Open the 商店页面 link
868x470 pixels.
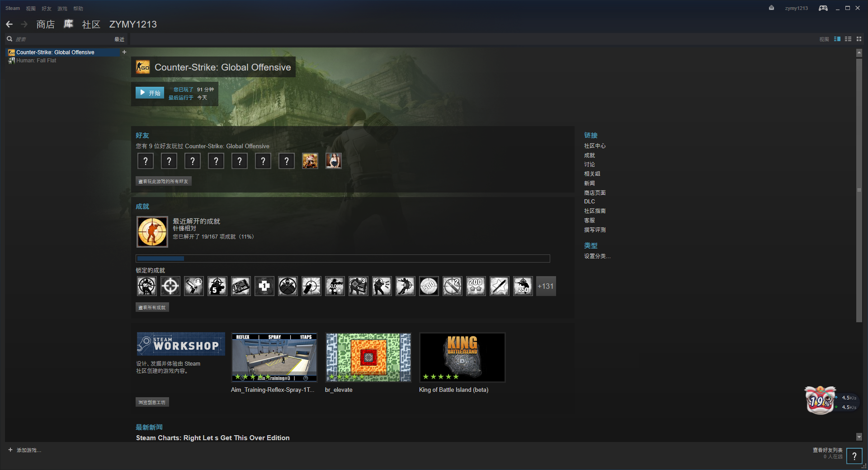point(595,193)
